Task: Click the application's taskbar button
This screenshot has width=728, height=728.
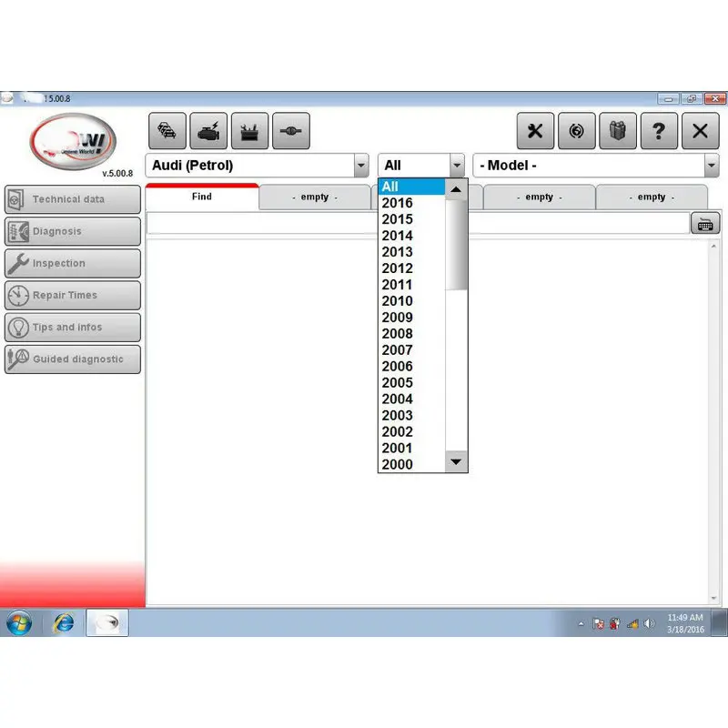Action: click(107, 622)
